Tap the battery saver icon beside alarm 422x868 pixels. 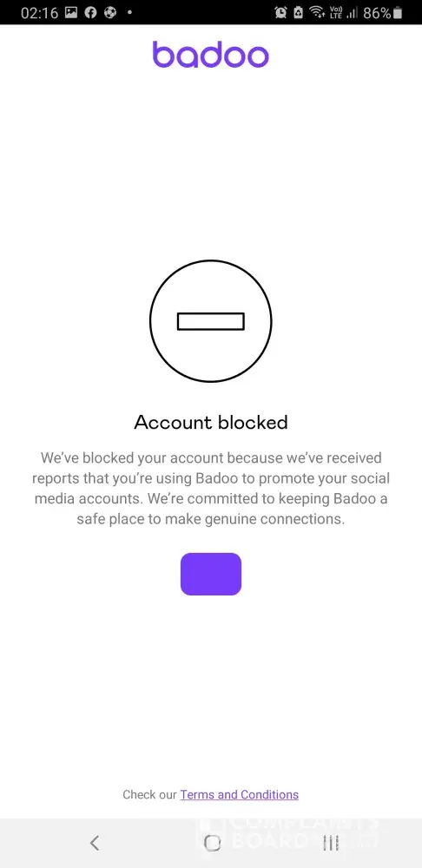[299, 13]
